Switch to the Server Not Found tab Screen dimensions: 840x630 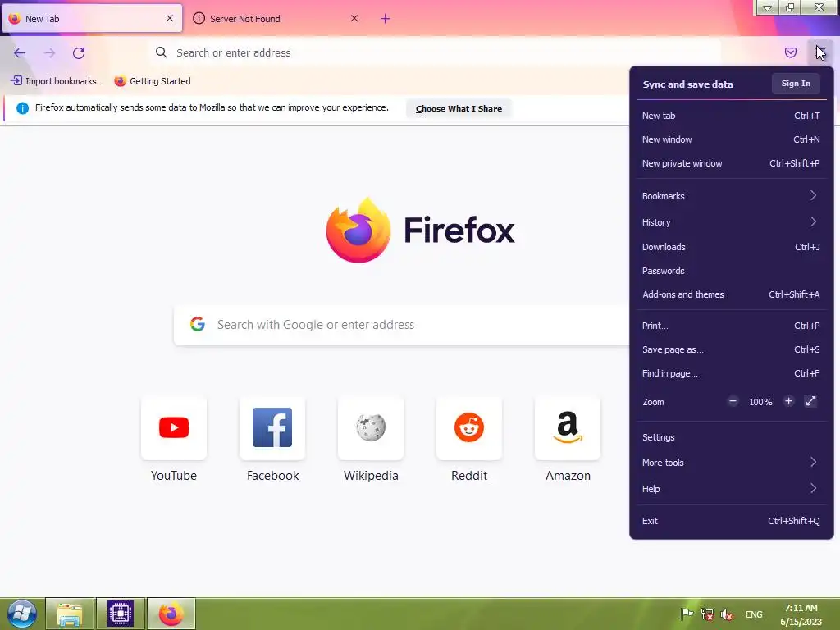(276, 19)
